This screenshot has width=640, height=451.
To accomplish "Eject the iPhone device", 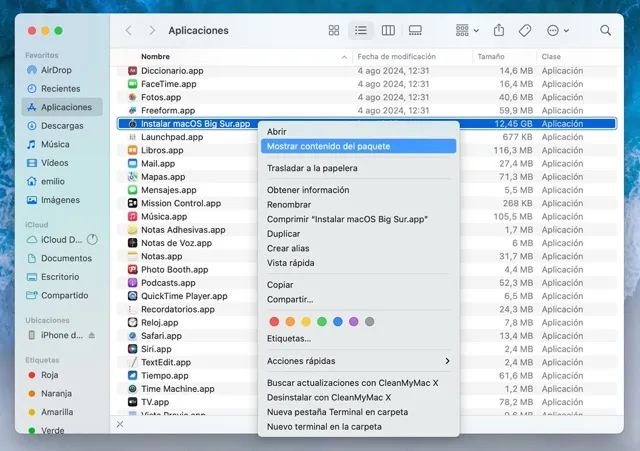I will pos(92,335).
